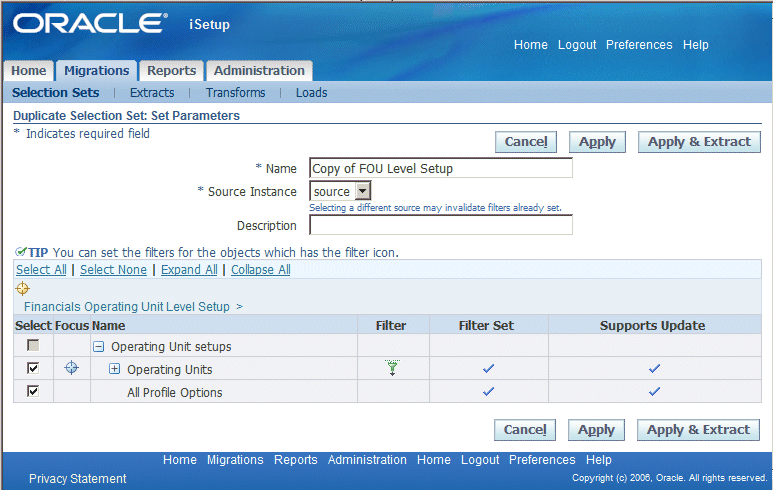Click the Oracle logo

pyautogui.click(x=90, y=24)
